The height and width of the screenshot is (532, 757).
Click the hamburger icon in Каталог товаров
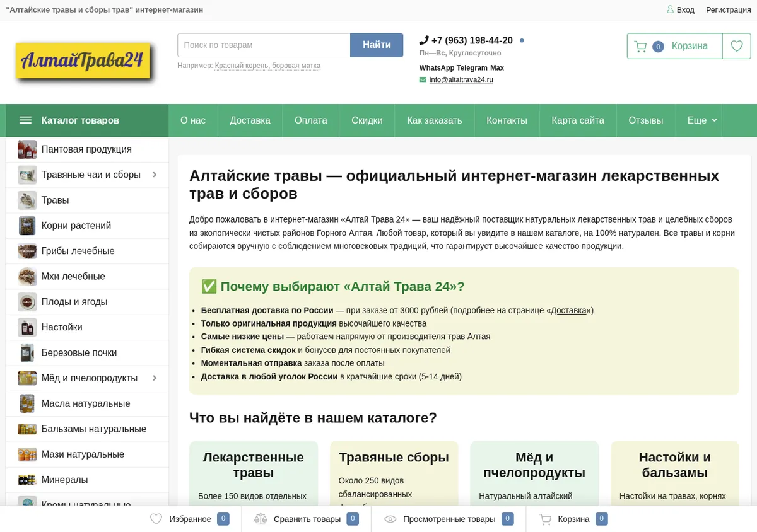[x=25, y=120]
